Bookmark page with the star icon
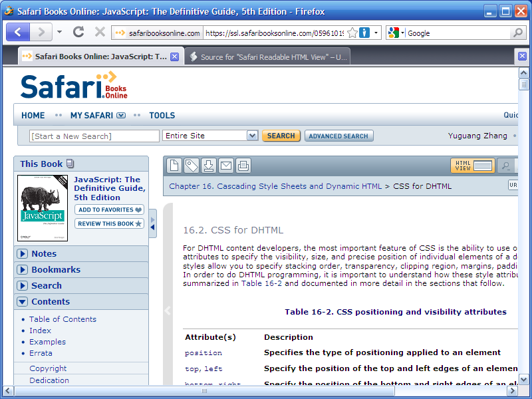Viewport: 532px width, 399px height. click(x=353, y=33)
